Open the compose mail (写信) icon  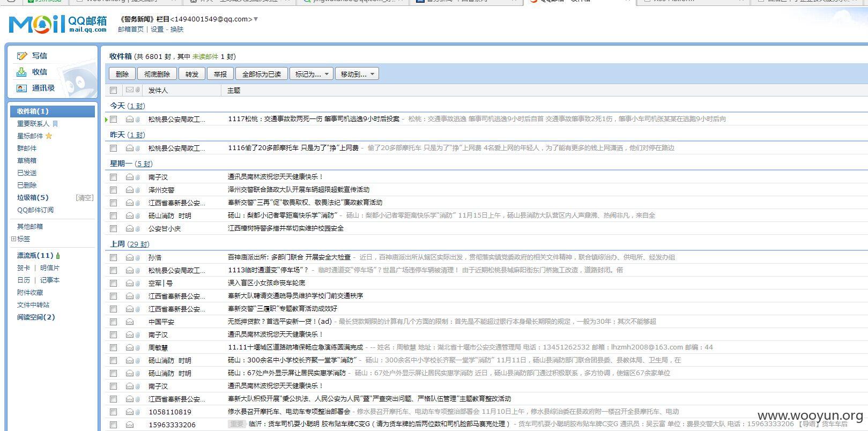(22, 56)
